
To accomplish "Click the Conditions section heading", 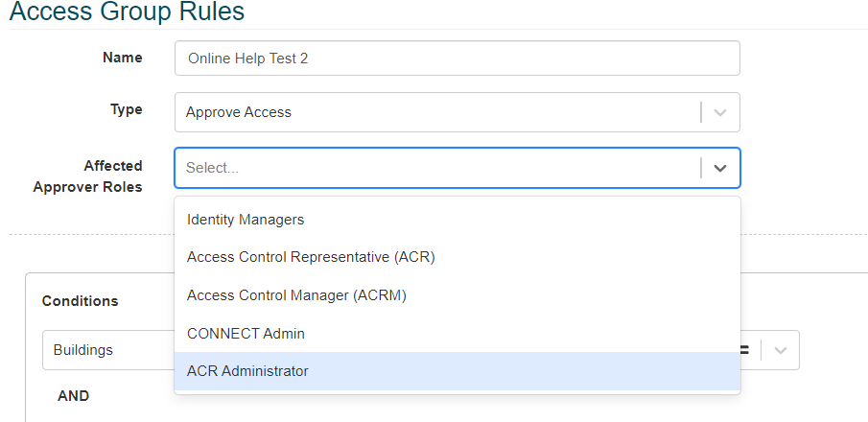I will pyautogui.click(x=81, y=301).
